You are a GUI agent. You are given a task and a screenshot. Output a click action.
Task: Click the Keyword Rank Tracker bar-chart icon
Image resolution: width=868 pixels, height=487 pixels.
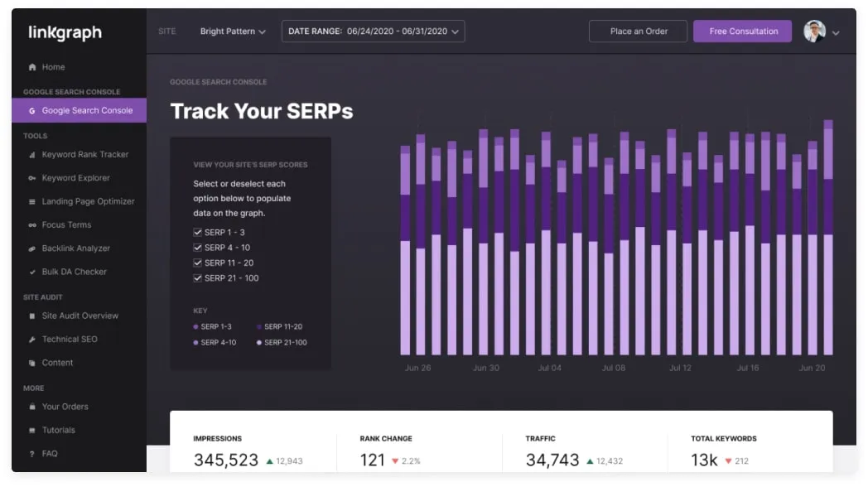(x=32, y=155)
